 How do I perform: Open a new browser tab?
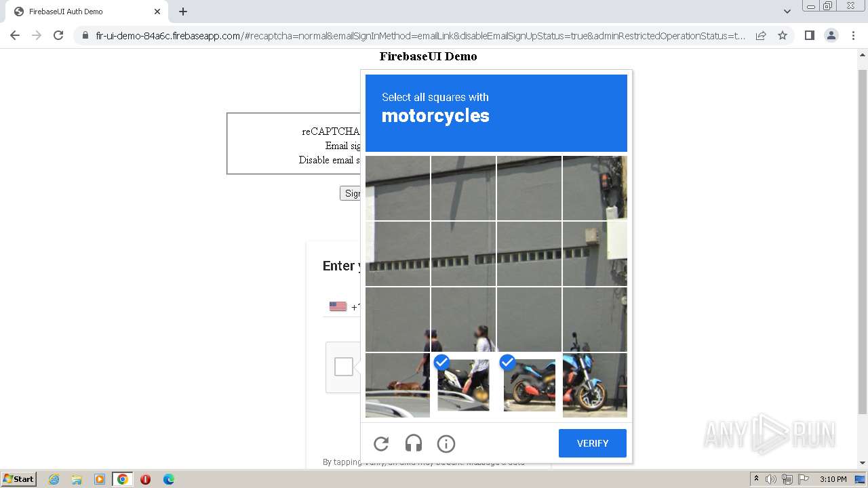click(x=183, y=12)
